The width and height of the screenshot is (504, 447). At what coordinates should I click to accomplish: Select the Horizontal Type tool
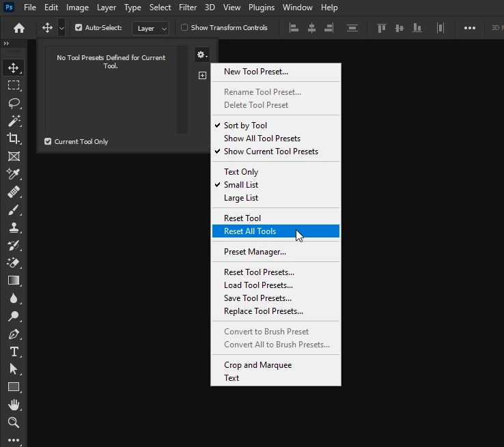(x=14, y=351)
